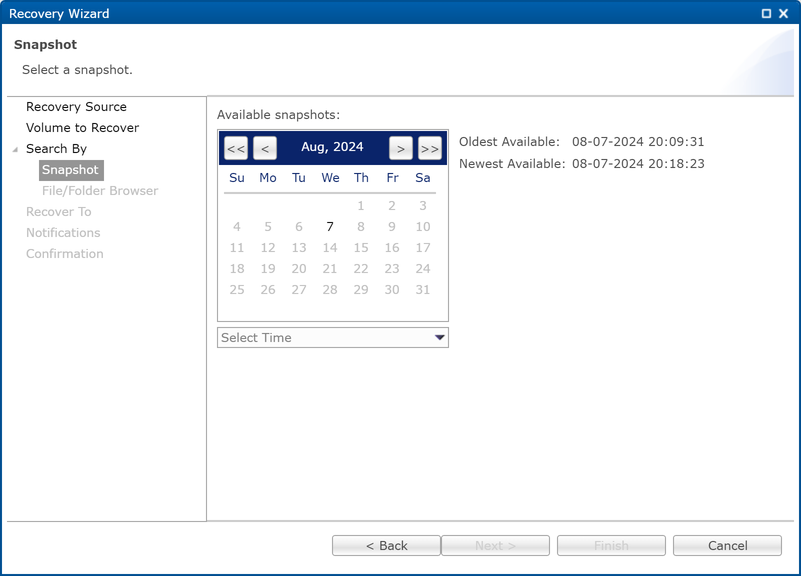Cancel the Recovery Wizard
801x576 pixels.
point(727,545)
